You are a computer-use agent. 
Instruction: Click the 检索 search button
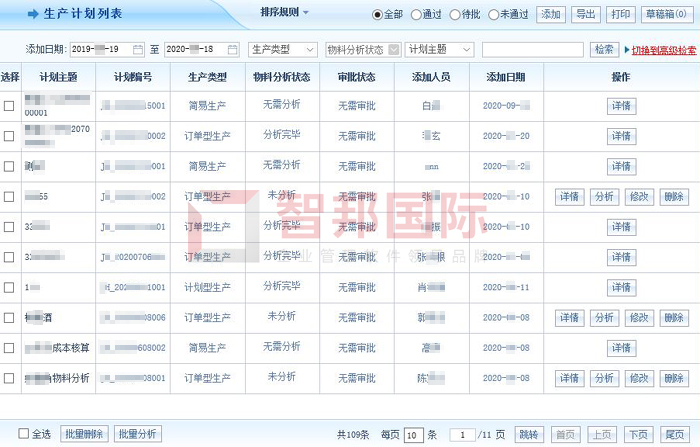point(604,49)
